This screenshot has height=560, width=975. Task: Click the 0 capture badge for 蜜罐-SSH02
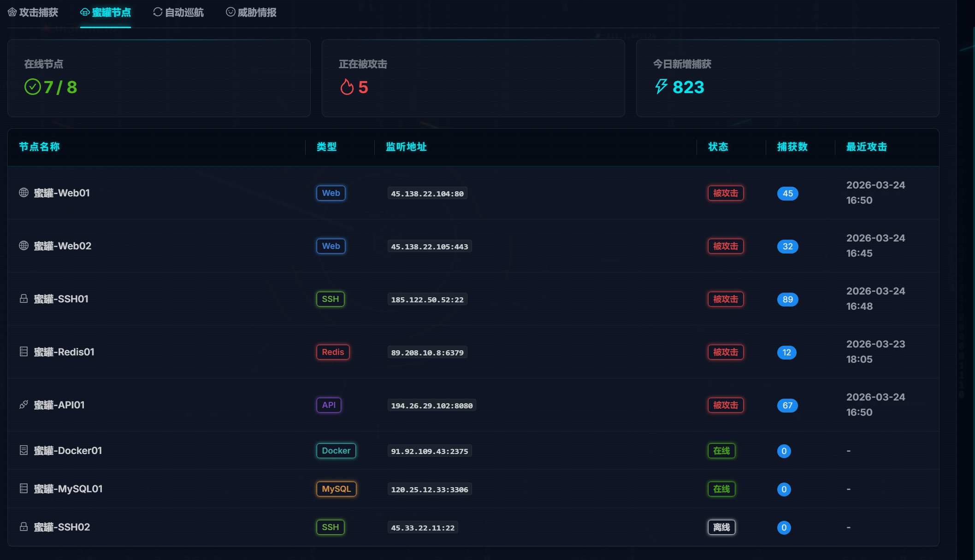(784, 528)
